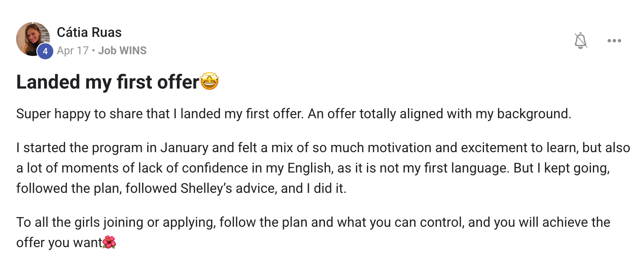Click the hibiscus flower emoji

click(x=109, y=242)
